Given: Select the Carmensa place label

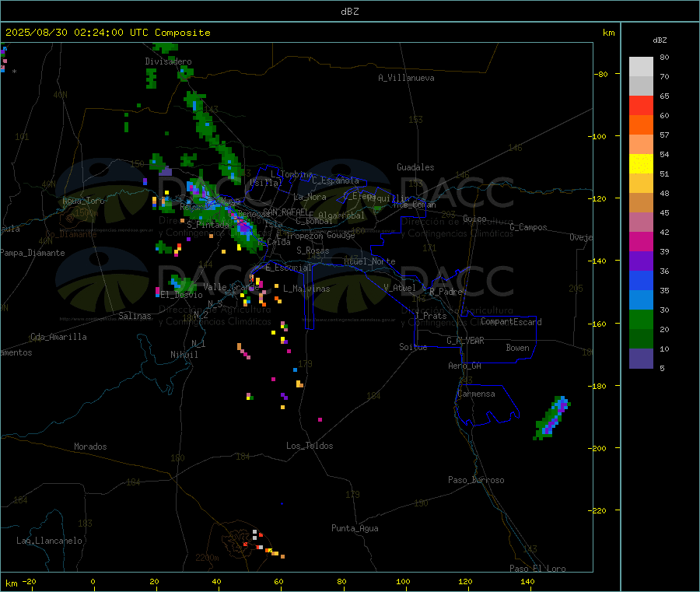Looking at the screenshot, I should (x=476, y=394).
